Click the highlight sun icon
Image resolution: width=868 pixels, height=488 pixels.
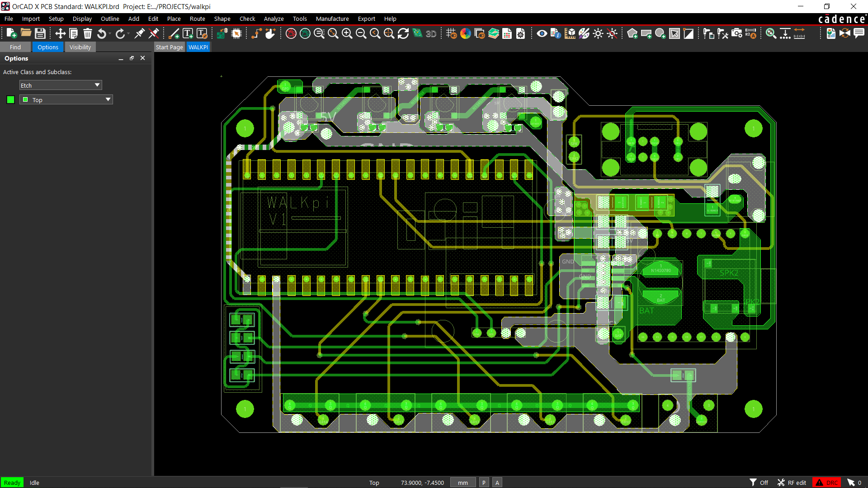598,33
